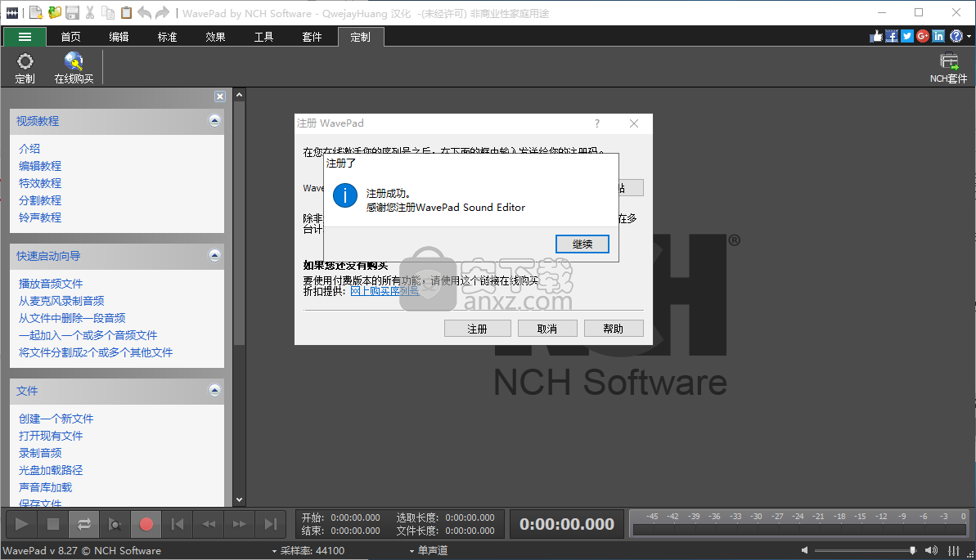Viewport: 976px width, 560px height.
Task: Open the 铃声教程 link
Action: pyautogui.click(x=40, y=217)
